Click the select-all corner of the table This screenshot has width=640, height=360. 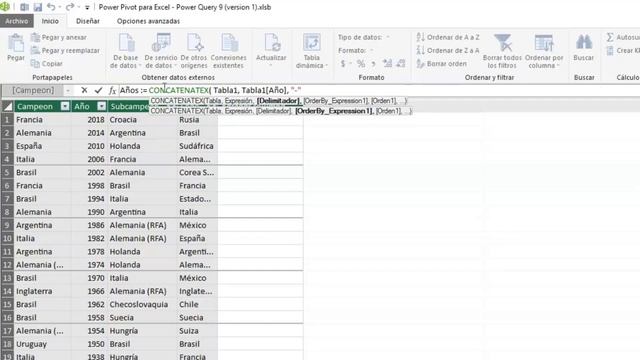pyautogui.click(x=7, y=107)
